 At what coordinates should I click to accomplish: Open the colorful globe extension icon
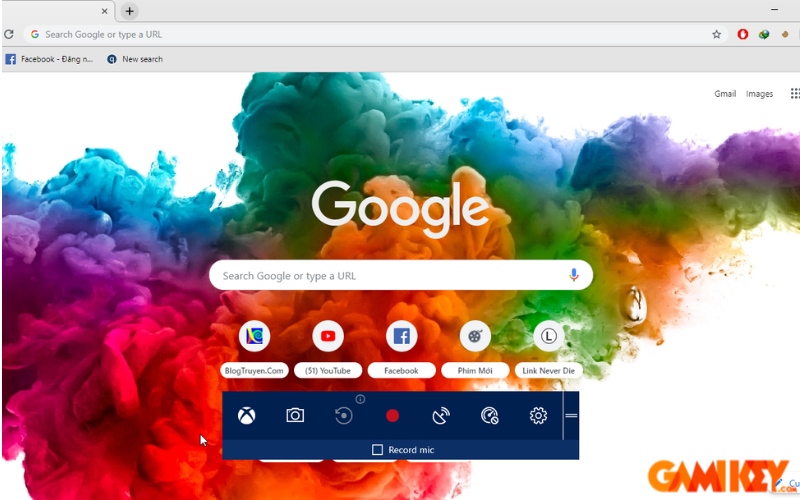tap(764, 34)
